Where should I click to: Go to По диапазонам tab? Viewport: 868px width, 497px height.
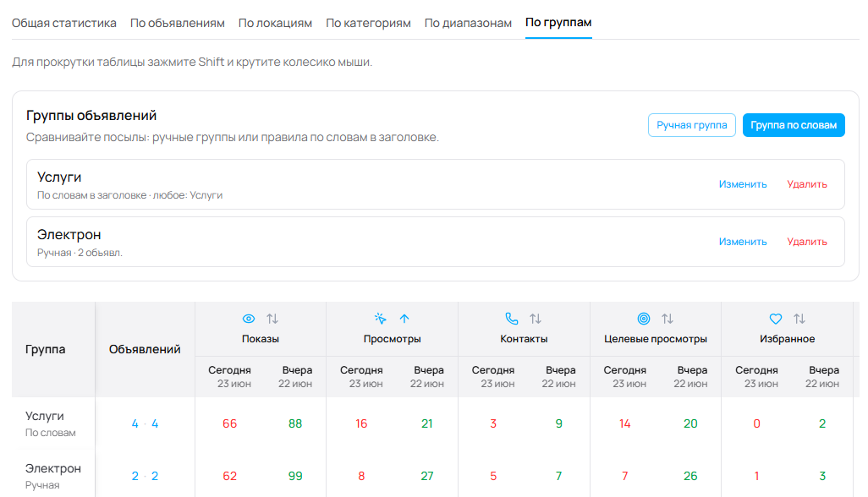coord(468,23)
